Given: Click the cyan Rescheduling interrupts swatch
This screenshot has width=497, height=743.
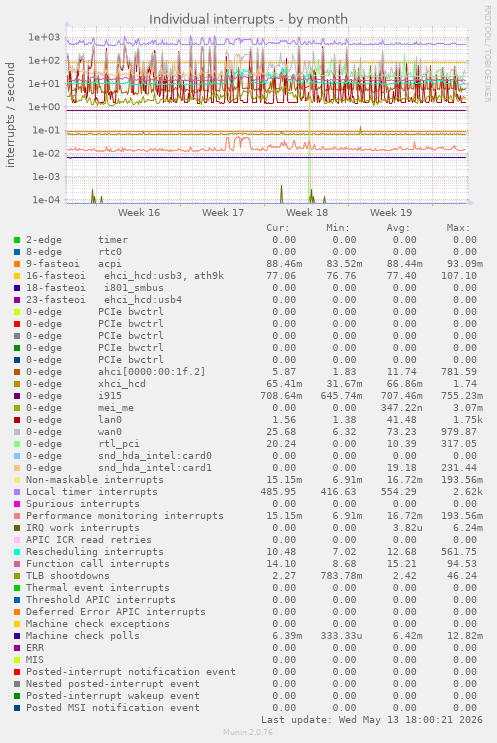Looking at the screenshot, I should tap(17, 552).
